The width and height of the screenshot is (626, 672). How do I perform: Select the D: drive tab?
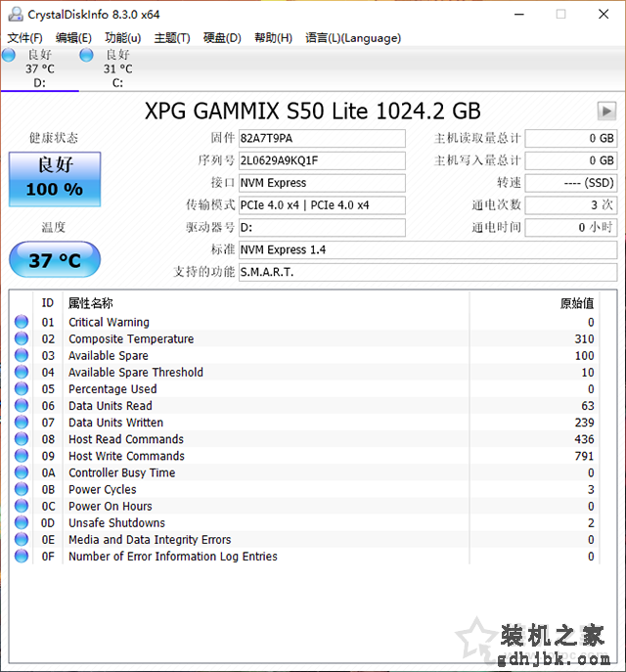(40, 68)
